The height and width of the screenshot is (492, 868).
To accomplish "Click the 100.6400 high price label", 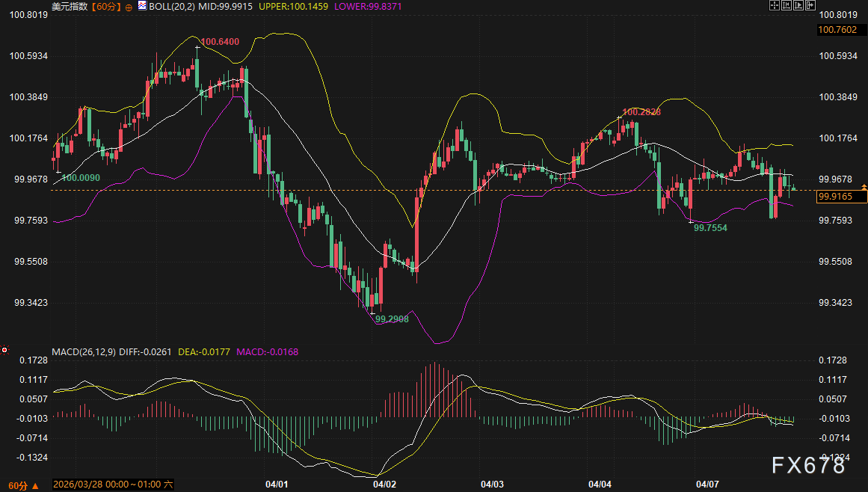I will (x=221, y=42).
